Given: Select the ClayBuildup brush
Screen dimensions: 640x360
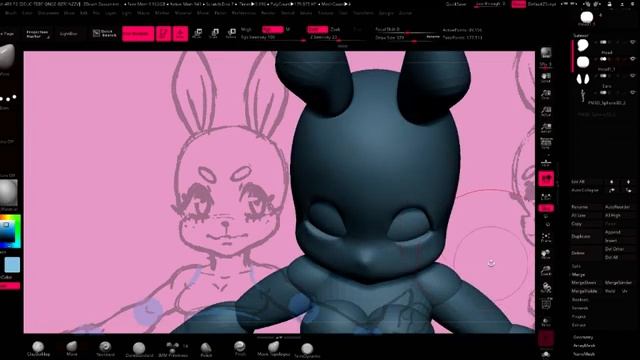Looking at the screenshot, I should [38, 349].
